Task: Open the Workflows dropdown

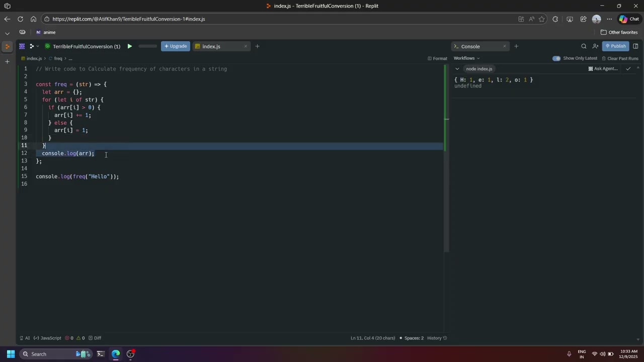Action: 466,58
